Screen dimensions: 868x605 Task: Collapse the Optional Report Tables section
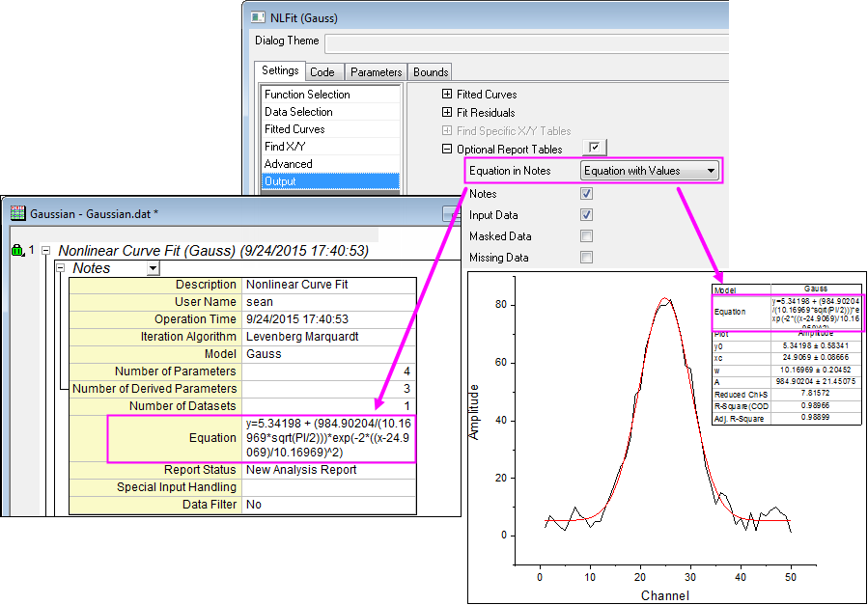[447, 149]
